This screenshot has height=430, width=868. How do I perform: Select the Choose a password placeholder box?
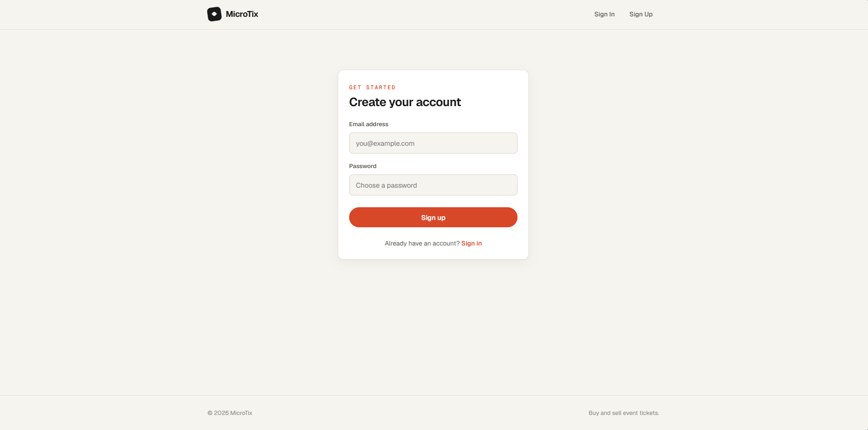[433, 185]
